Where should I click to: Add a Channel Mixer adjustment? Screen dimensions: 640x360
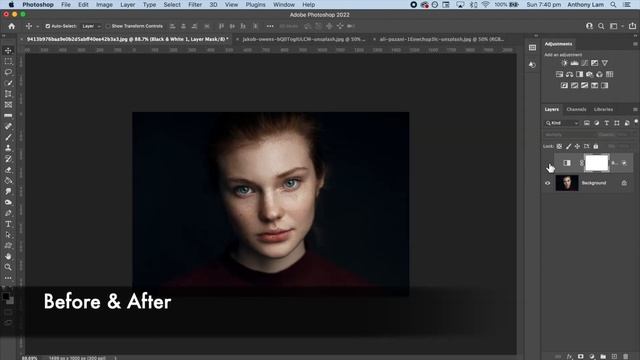coord(599,74)
